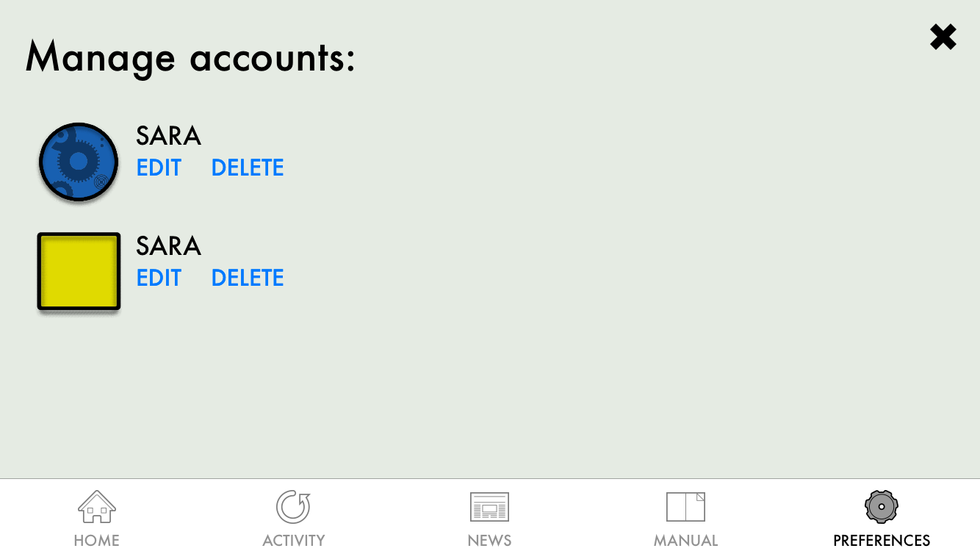This screenshot has height=551, width=980.
Task: Select the blue gears avatar of first SARA
Action: click(x=79, y=162)
